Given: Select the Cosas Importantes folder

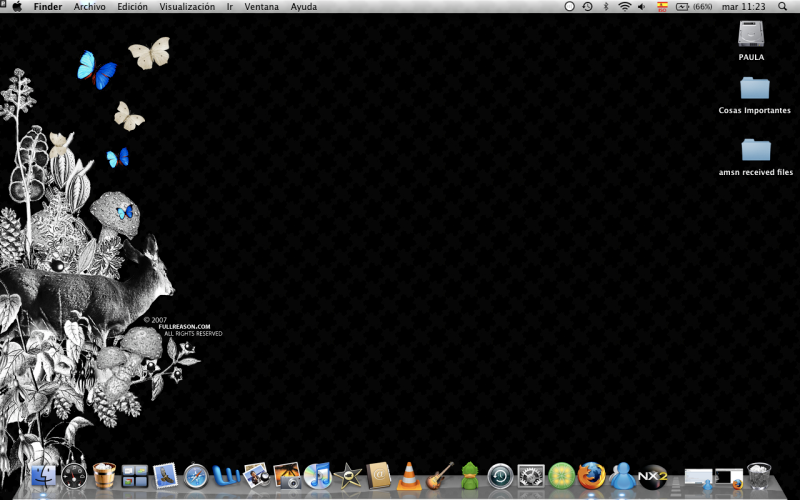Looking at the screenshot, I should click(755, 88).
